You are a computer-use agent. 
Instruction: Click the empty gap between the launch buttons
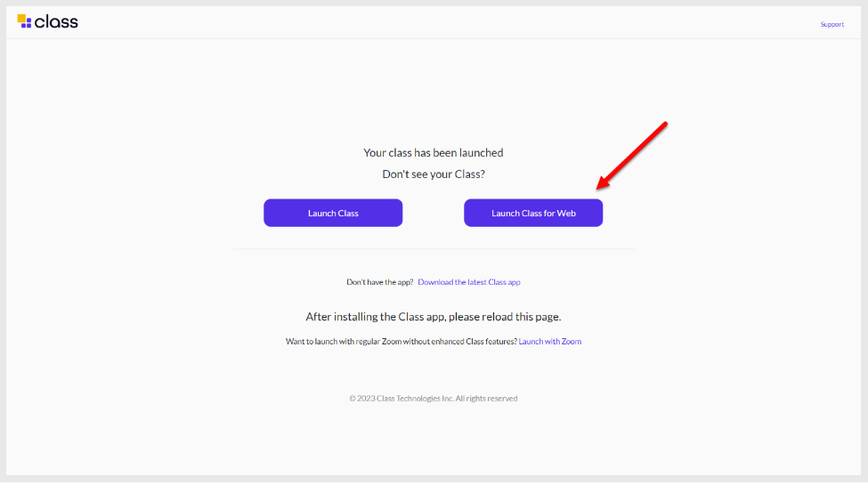pos(434,213)
